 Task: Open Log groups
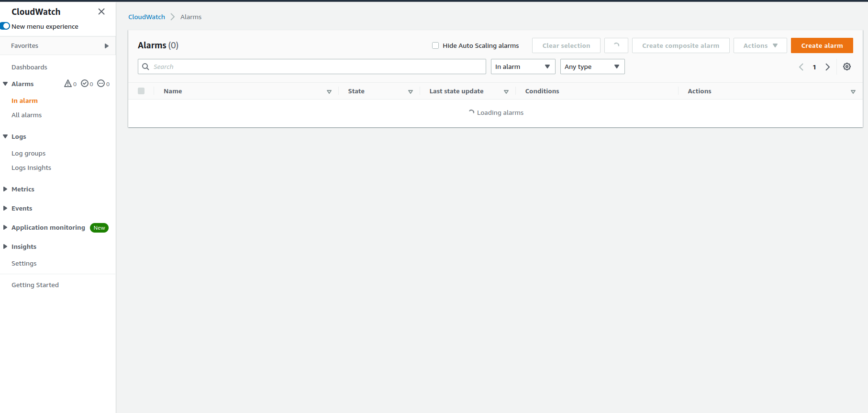pyautogui.click(x=29, y=153)
